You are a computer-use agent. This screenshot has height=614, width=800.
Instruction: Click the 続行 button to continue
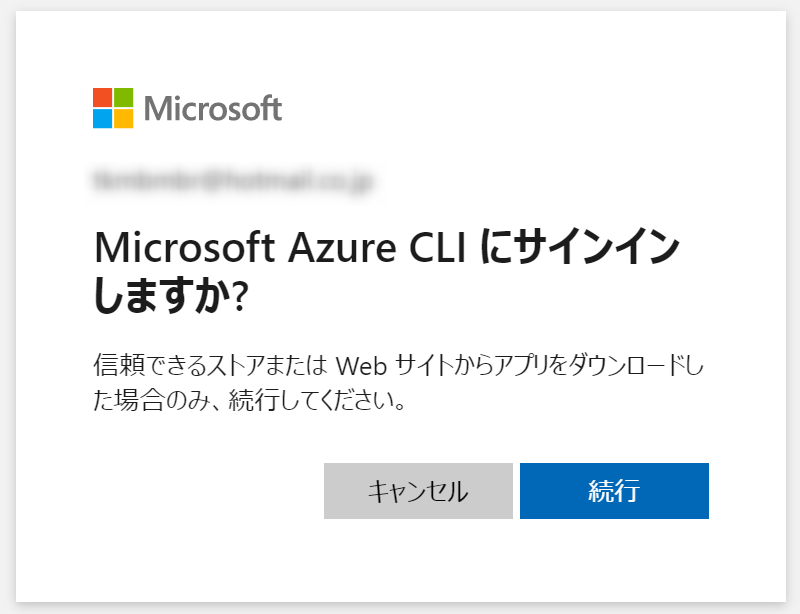pyautogui.click(x=614, y=490)
